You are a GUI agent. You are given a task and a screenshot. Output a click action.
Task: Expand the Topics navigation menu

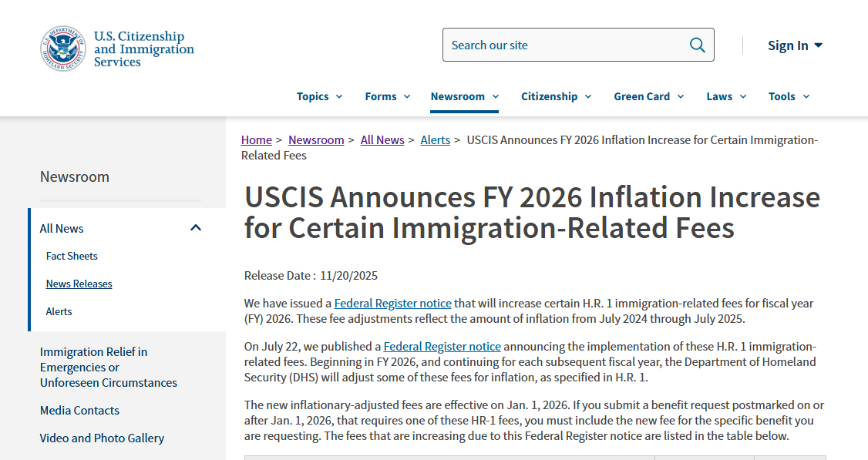pyautogui.click(x=319, y=96)
